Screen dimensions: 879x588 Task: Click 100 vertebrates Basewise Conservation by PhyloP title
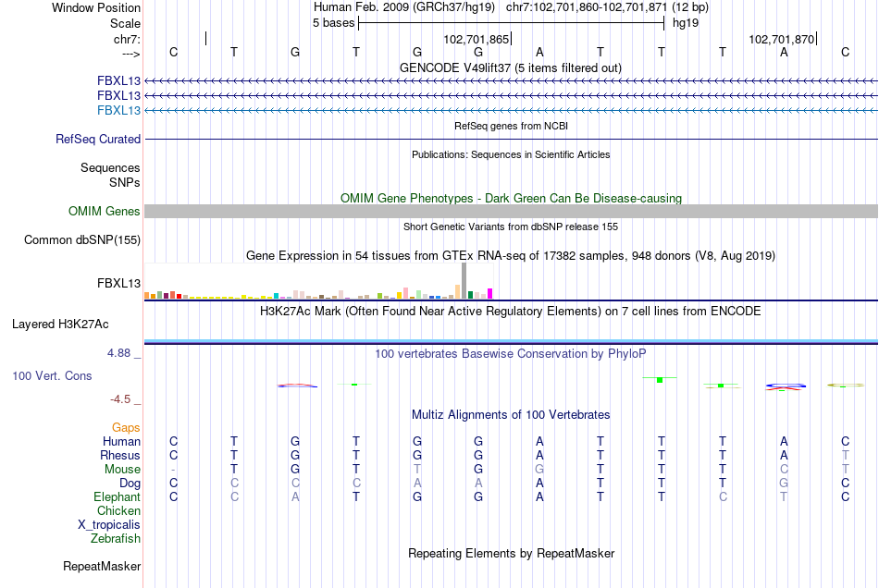pyautogui.click(x=510, y=354)
